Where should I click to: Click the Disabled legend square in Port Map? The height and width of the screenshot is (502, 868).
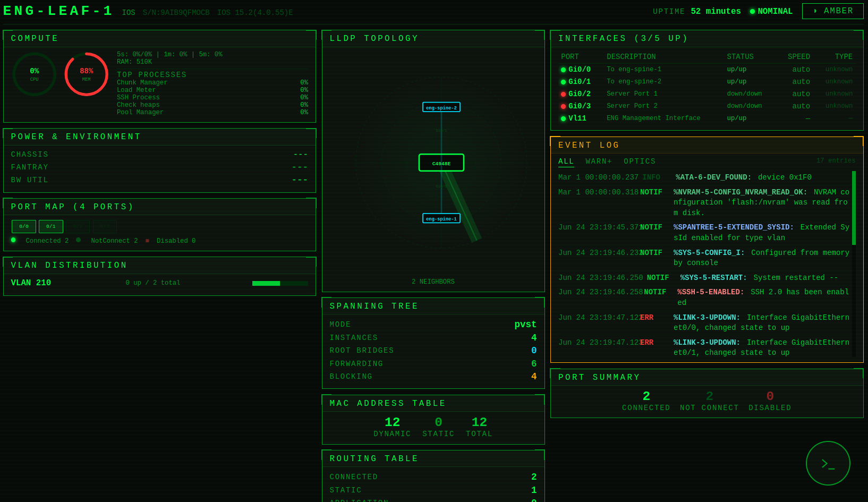[x=147, y=241]
